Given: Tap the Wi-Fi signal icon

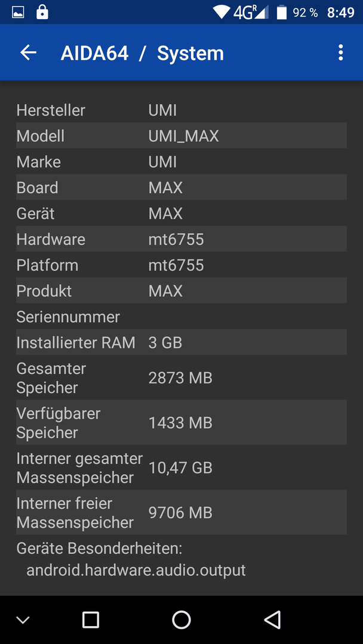Looking at the screenshot, I should click(221, 12).
